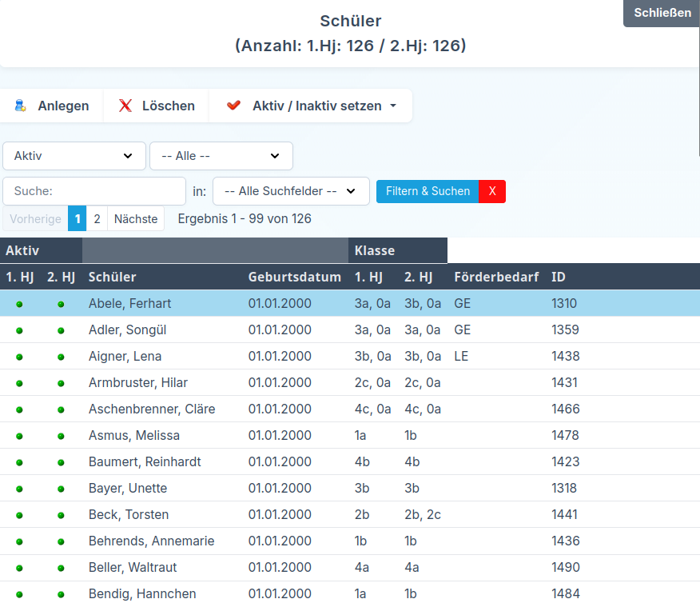Expand the 'Alle Suchfelder' dropdown

pos(291,191)
